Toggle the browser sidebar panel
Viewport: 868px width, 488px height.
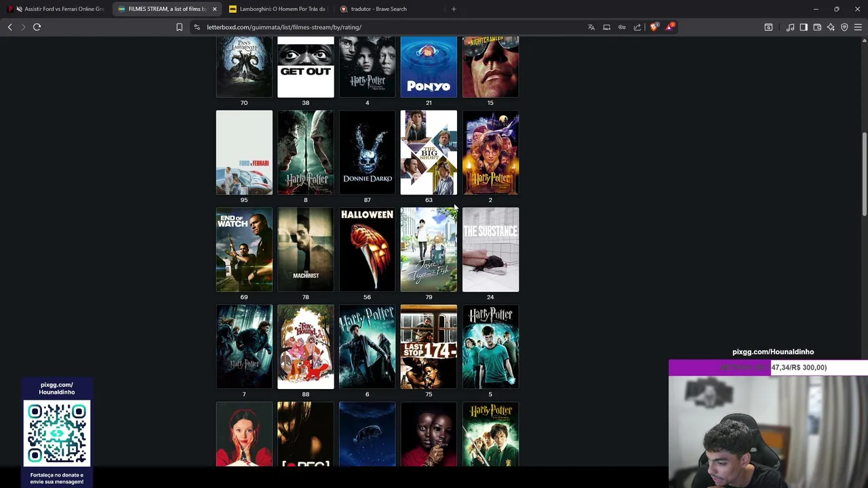tap(804, 27)
